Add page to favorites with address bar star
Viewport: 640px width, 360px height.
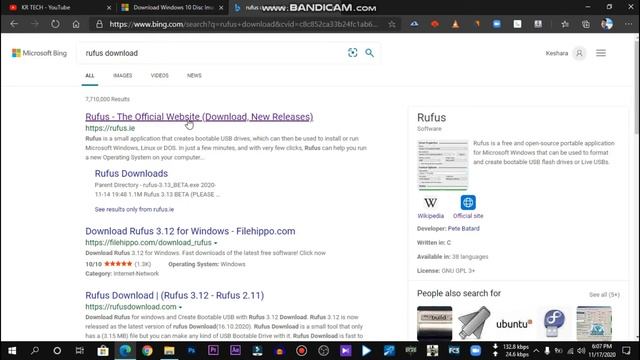[392, 24]
